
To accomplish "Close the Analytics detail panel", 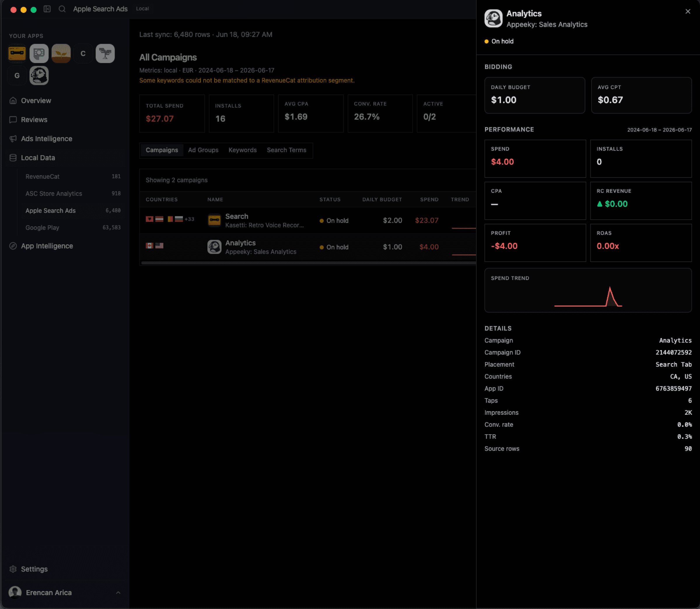I will click(688, 12).
